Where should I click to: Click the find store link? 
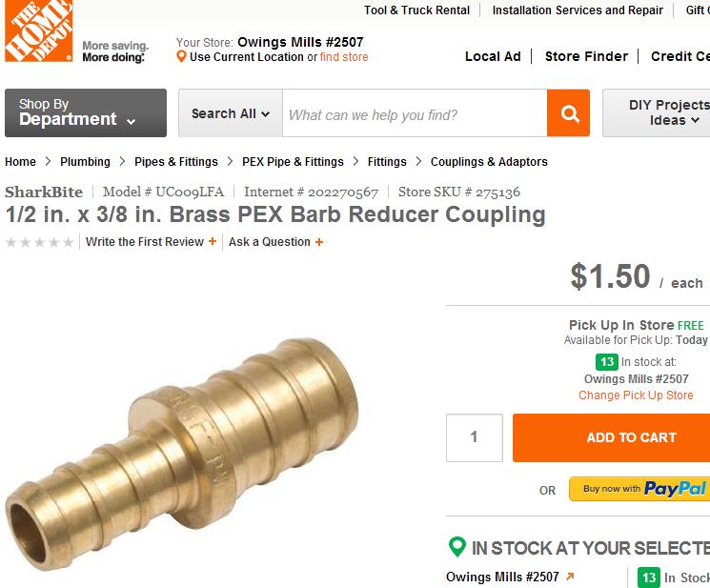pyautogui.click(x=344, y=57)
